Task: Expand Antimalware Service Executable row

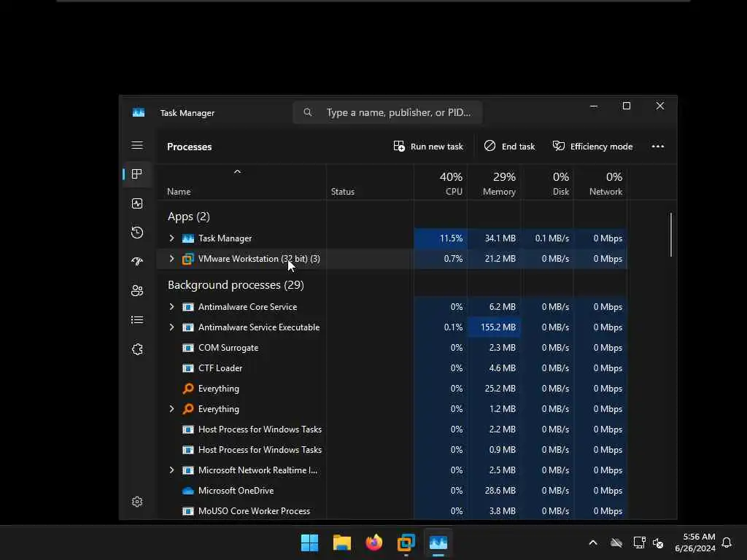Action: pos(172,327)
